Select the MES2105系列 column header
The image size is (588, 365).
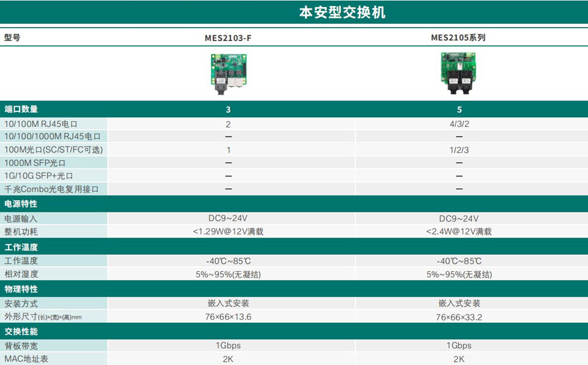coord(458,37)
